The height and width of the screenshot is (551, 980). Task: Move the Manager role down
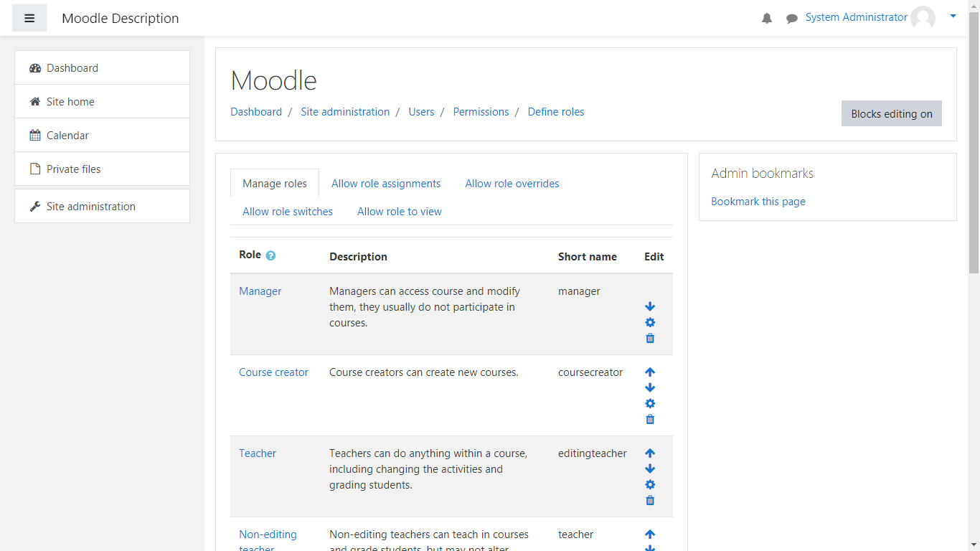click(650, 306)
